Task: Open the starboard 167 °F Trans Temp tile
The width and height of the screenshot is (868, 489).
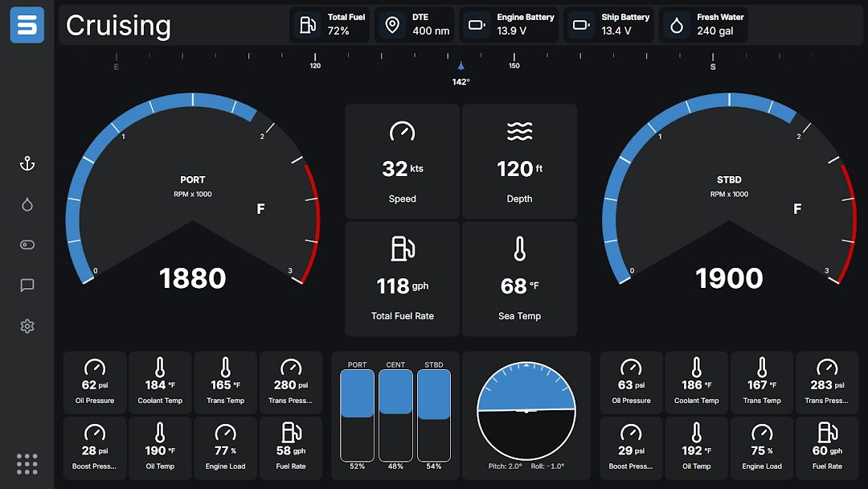Action: (x=762, y=383)
